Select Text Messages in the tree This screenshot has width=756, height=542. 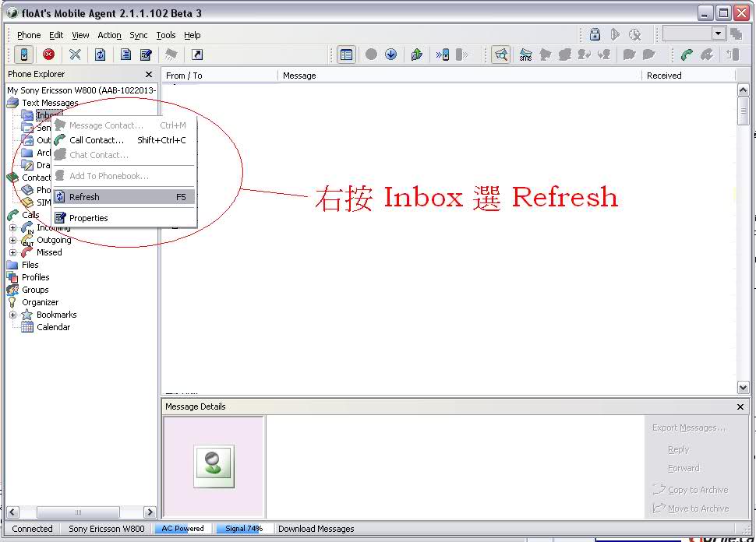pos(50,103)
